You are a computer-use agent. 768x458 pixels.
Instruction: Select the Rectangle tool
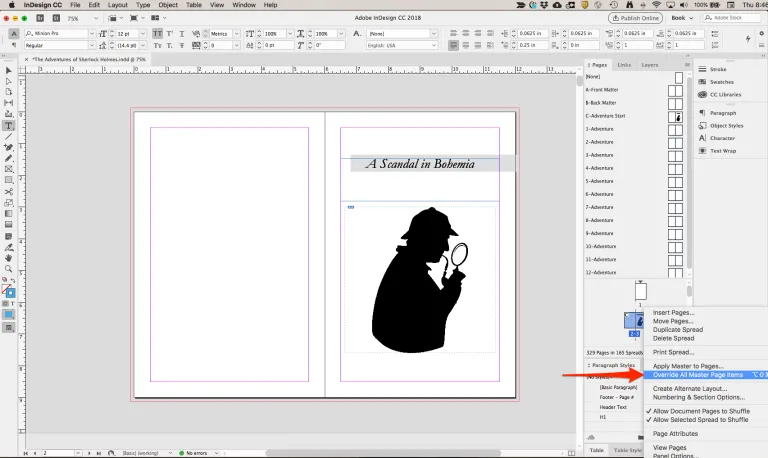click(8, 180)
